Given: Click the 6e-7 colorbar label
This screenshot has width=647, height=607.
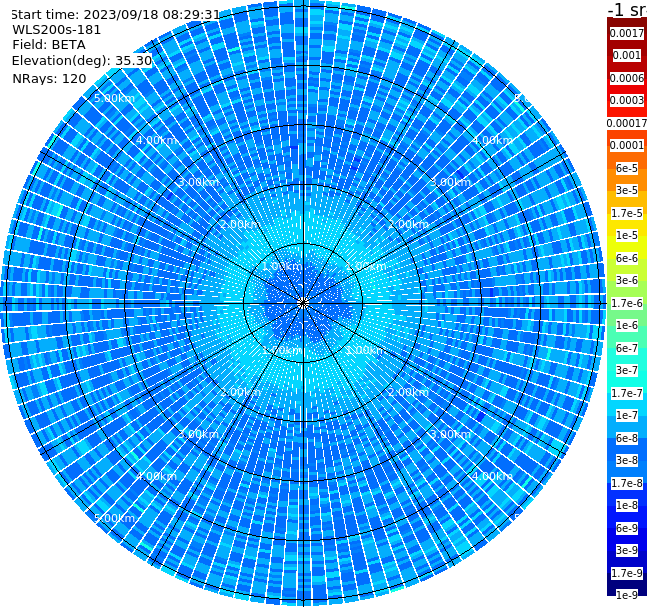Looking at the screenshot, I should pos(627,348).
